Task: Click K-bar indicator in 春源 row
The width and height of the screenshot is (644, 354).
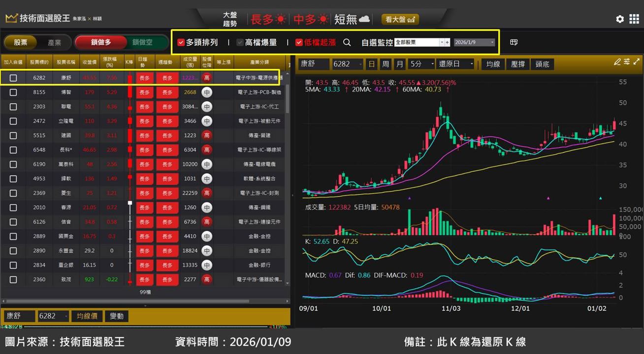Action: (130, 207)
